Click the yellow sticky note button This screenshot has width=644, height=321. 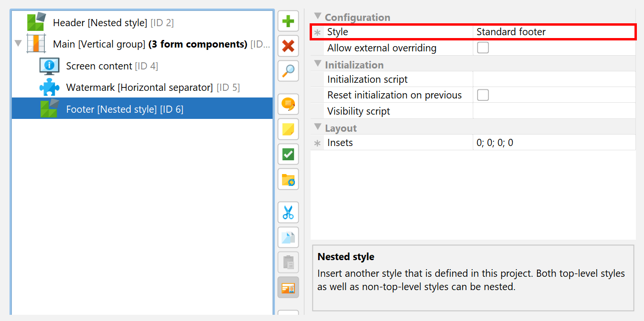click(x=288, y=129)
